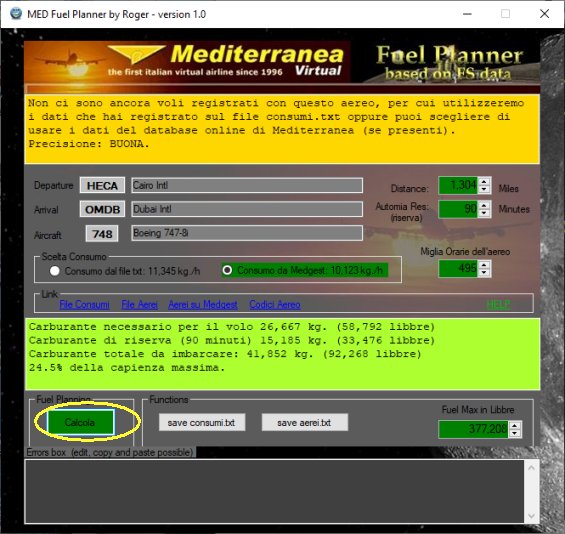Open the Aerei su Medgest link
565x534 pixels.
pos(203,305)
